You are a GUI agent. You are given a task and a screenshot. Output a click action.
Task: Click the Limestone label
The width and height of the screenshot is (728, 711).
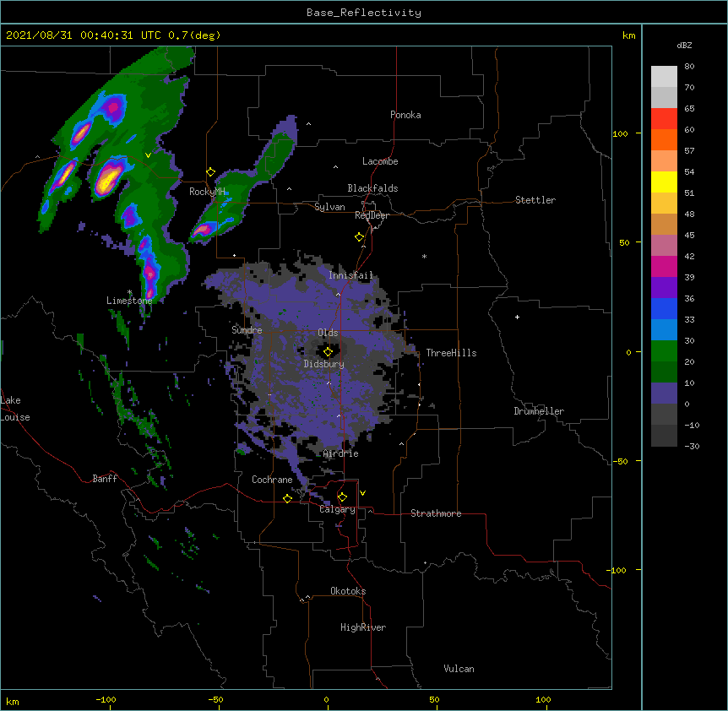coord(129,301)
